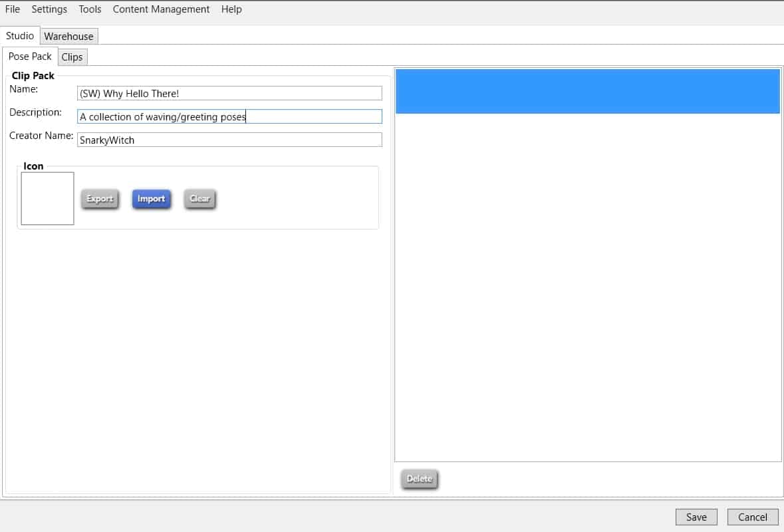Open the Help menu
Viewport: 784px width, 532px height.
231,9
